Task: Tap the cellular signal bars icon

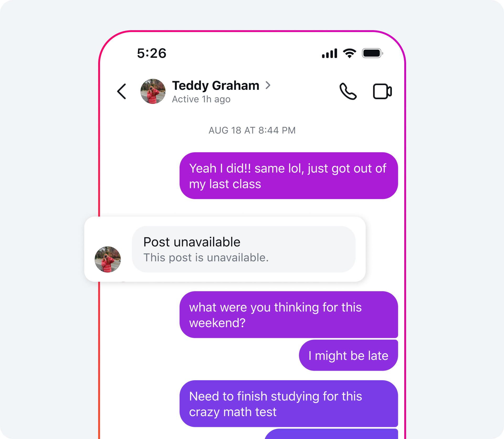Action: [x=329, y=53]
